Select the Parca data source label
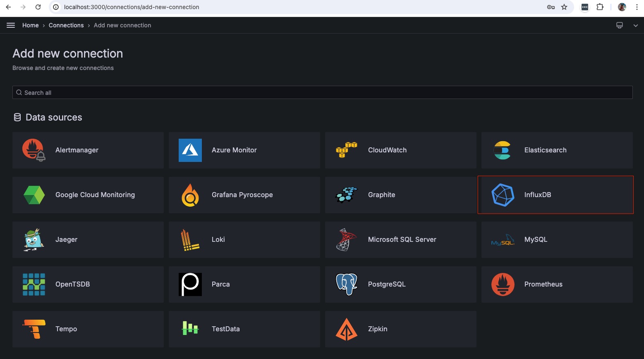The width and height of the screenshot is (644, 359). [220, 284]
